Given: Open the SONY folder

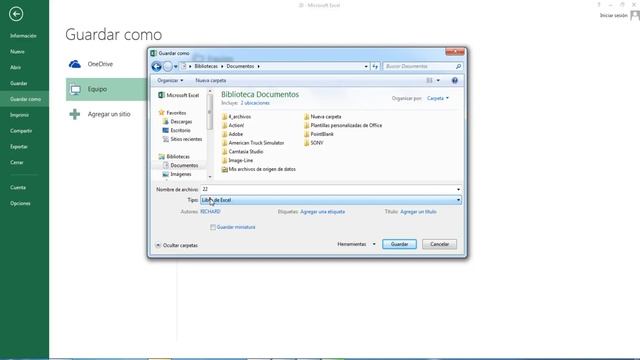Looking at the screenshot, I should [x=313, y=143].
